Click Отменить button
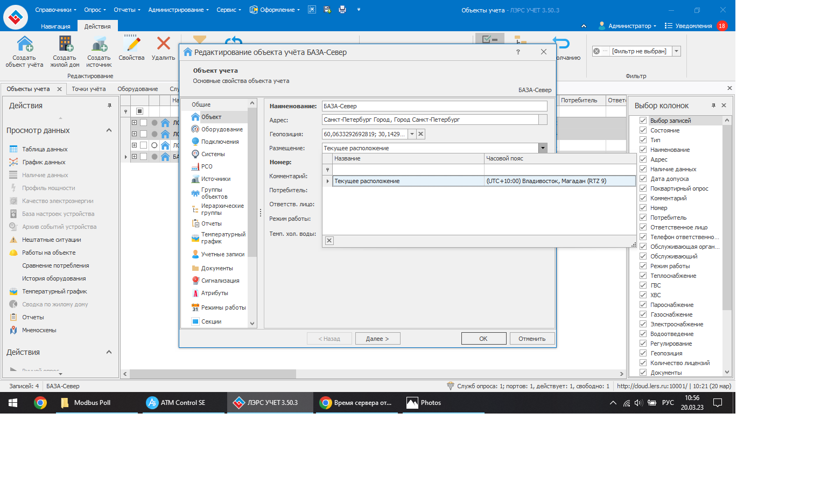Screen dimensions: 814x504 pyautogui.click(x=532, y=339)
